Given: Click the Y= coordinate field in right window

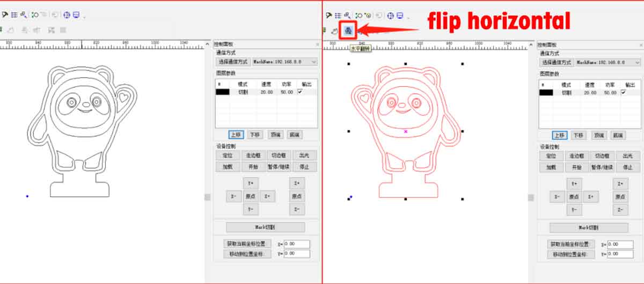Looking at the screenshot, I should pos(620,254).
